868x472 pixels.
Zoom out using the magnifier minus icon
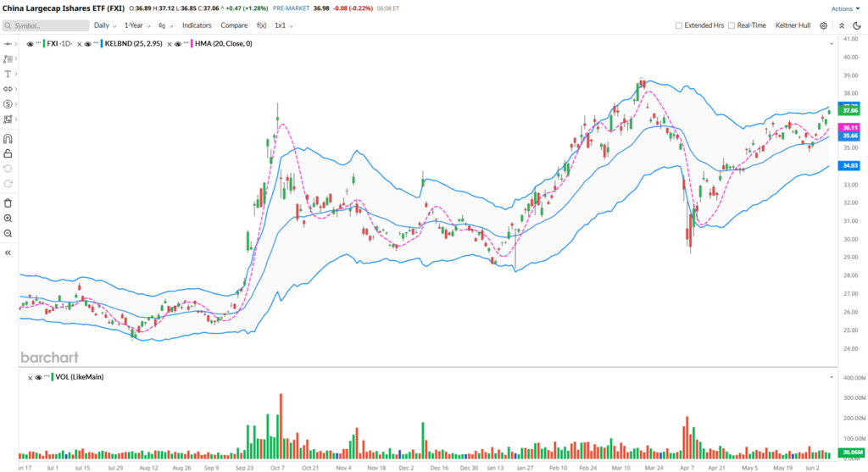pyautogui.click(x=8, y=233)
